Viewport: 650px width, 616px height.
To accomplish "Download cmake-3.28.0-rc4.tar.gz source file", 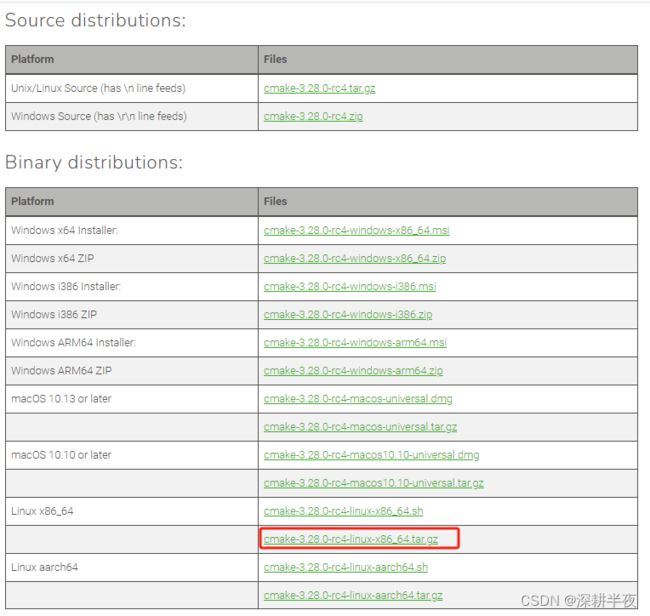I will [x=319, y=88].
